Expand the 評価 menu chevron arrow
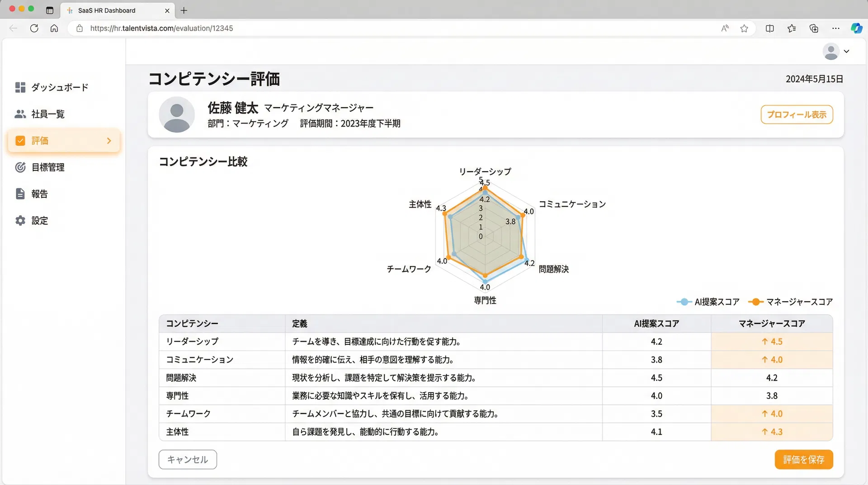 point(109,141)
